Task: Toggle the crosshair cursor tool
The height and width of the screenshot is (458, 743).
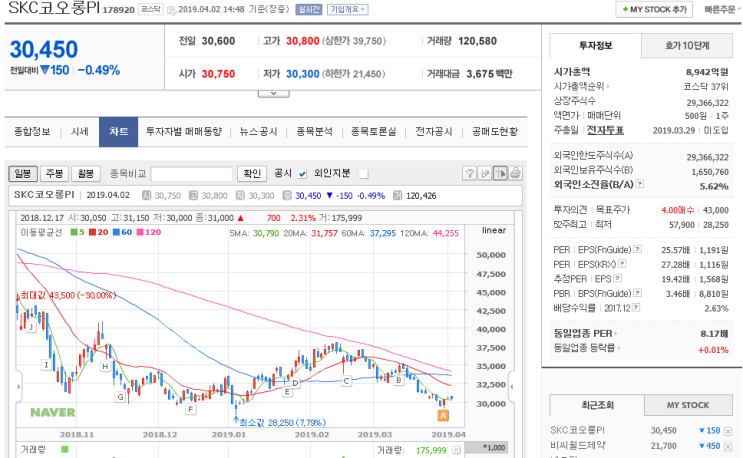Action: tap(500, 173)
